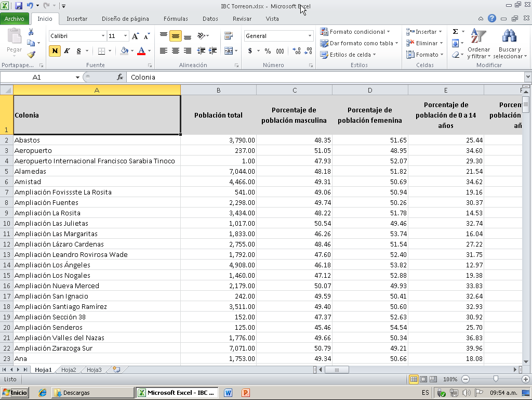Switch to the Datos tab
The image size is (532, 400).
pyautogui.click(x=210, y=19)
